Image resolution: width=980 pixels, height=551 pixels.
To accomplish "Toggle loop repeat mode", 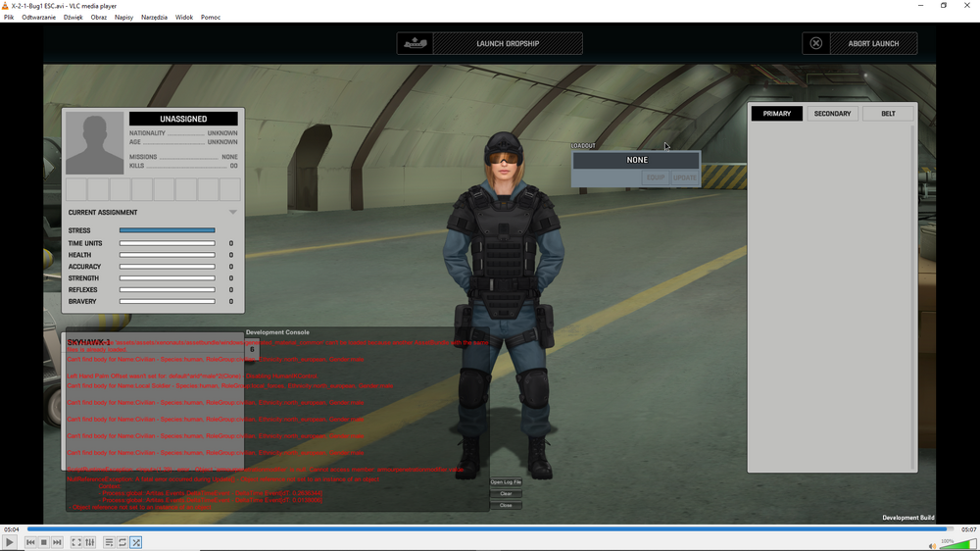I will pos(122,542).
